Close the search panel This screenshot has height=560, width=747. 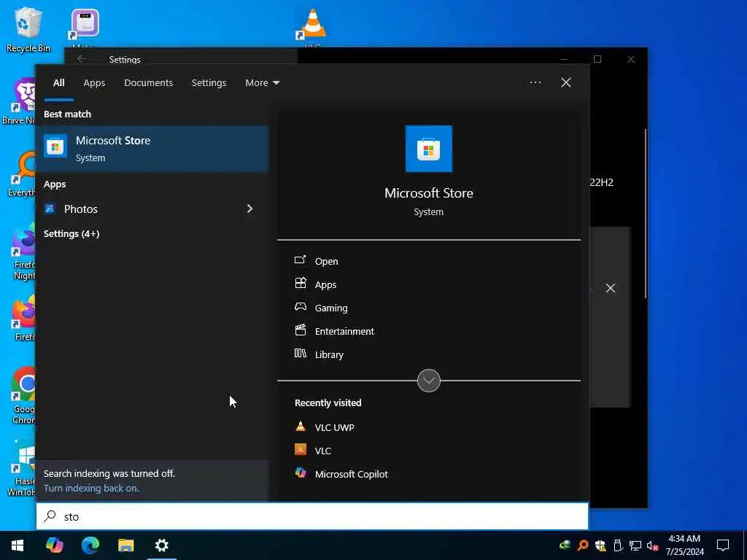click(565, 83)
